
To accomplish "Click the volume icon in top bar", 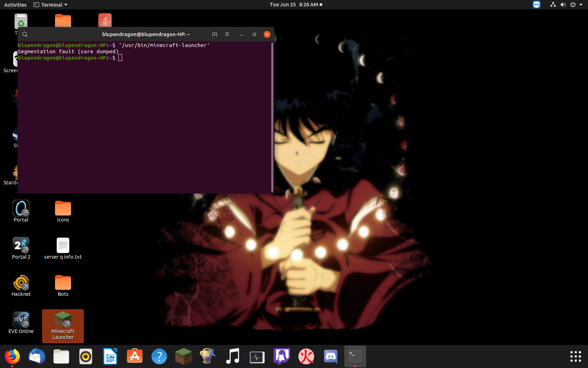I will [563, 5].
